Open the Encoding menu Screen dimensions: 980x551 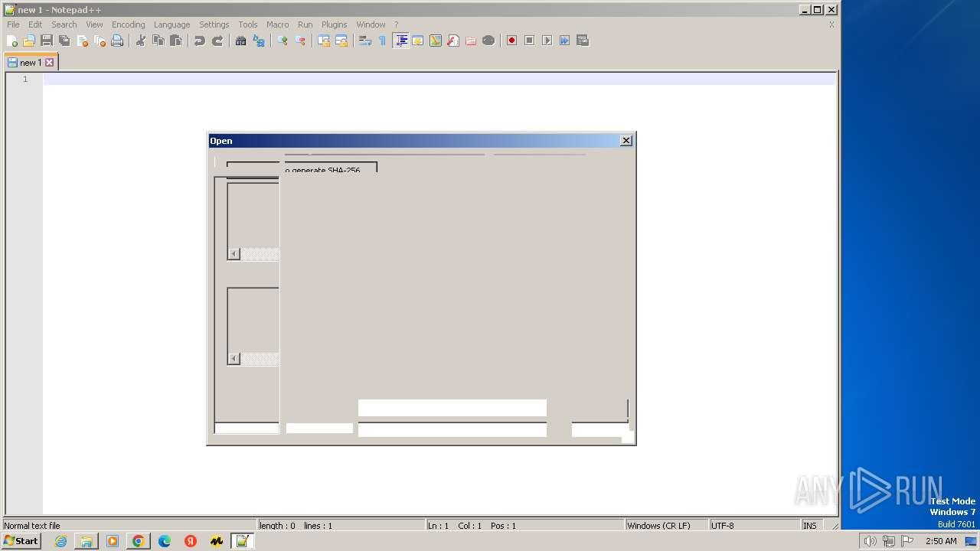[x=128, y=24]
